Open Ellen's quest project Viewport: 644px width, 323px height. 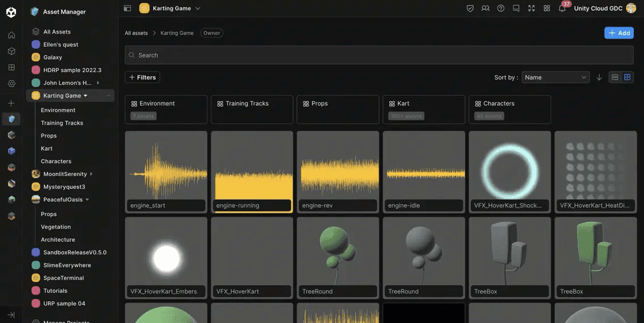pyautogui.click(x=60, y=44)
